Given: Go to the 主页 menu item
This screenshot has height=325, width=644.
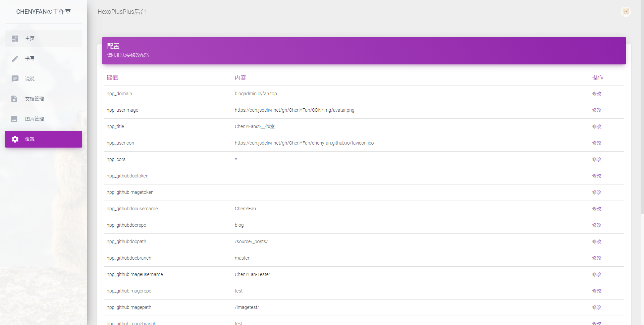Looking at the screenshot, I should (x=44, y=39).
